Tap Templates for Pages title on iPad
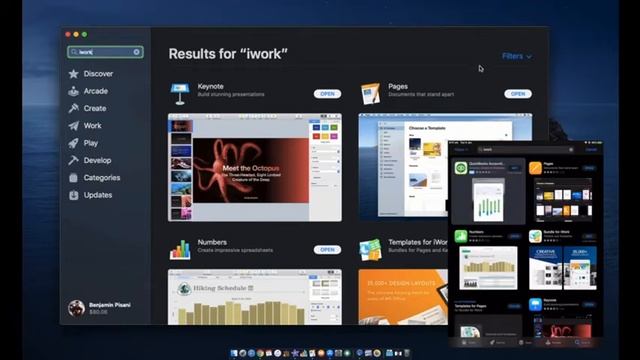Screen dimensions: 640x360 (470, 306)
